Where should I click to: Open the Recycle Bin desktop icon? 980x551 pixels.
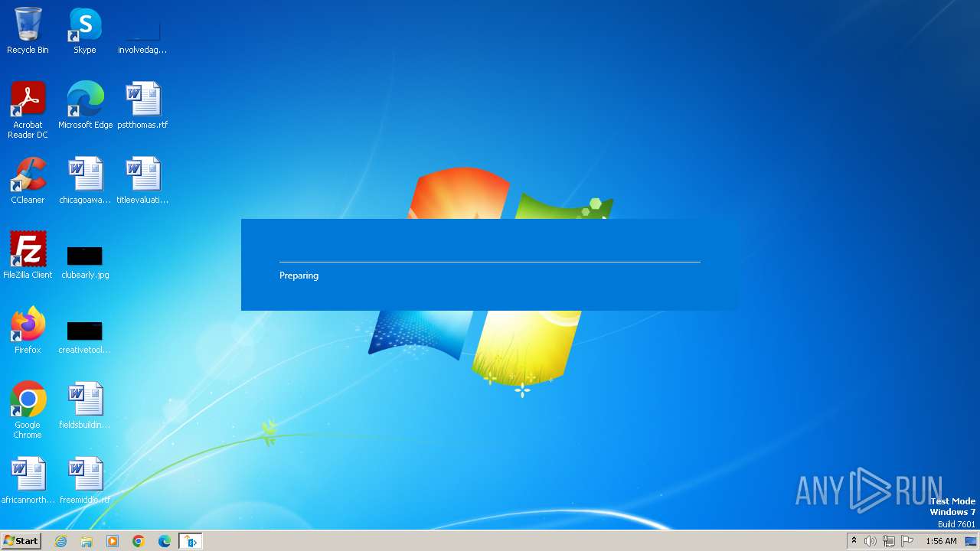(x=28, y=31)
